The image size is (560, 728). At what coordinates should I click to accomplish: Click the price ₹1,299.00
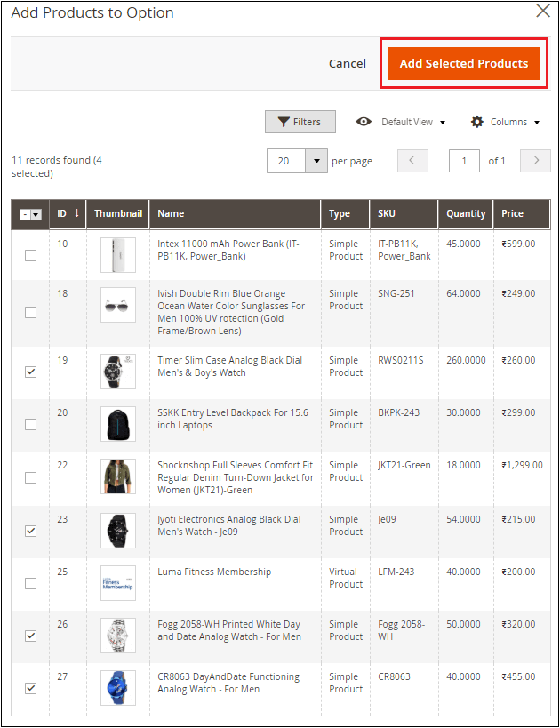522,465
